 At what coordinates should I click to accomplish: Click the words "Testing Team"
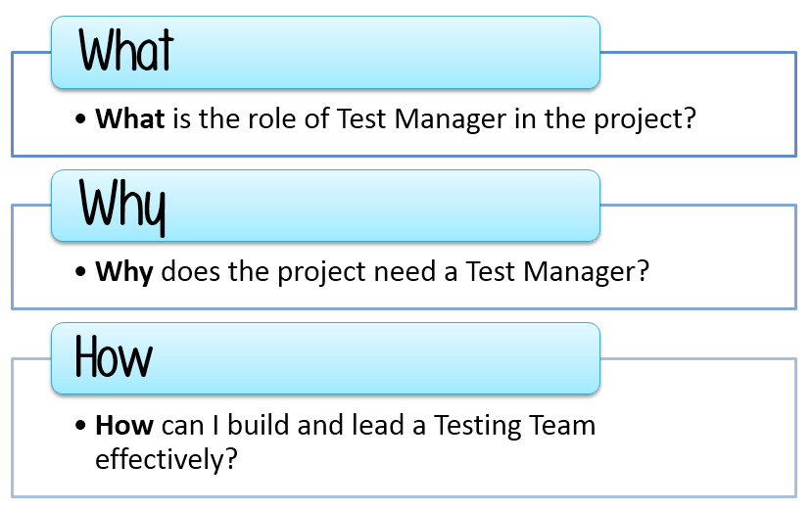(x=515, y=427)
